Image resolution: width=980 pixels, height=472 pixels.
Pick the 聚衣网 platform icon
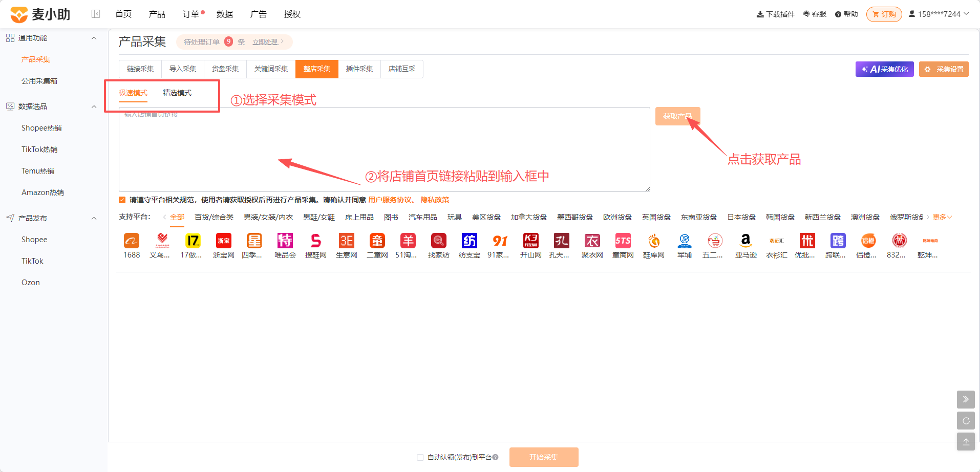coord(592,241)
